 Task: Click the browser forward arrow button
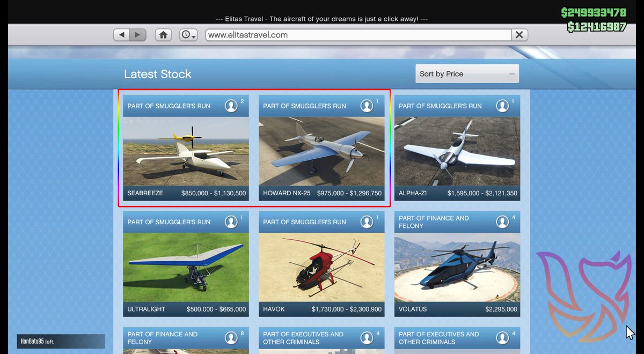(138, 35)
